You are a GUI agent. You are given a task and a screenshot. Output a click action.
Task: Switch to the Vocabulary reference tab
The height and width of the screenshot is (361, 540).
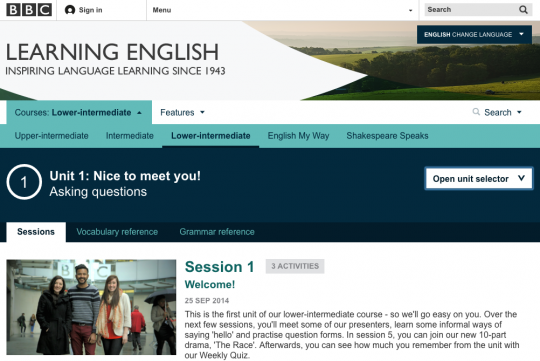point(117,232)
